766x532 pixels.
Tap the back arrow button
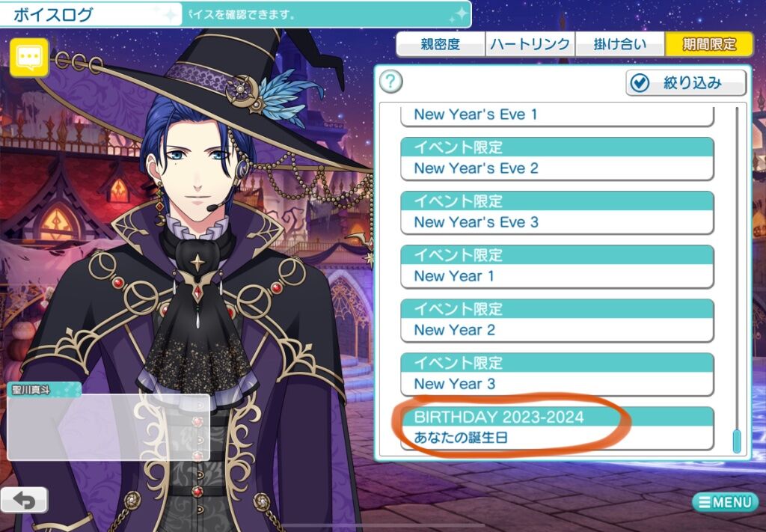(x=24, y=501)
